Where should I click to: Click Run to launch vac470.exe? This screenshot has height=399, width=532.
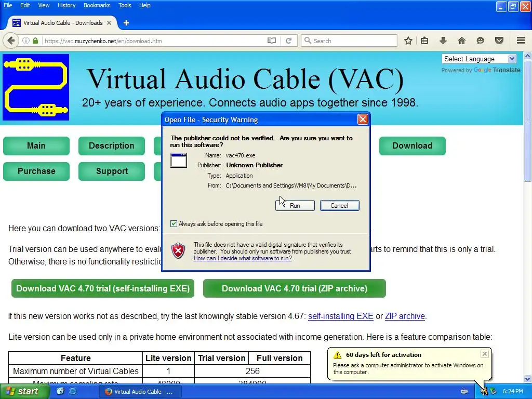point(295,205)
